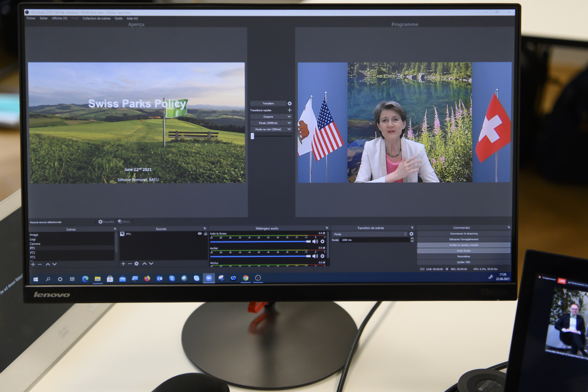Screen dimensions: 588x392
Task: Add a quick transition with plus icon
Action: point(289,110)
